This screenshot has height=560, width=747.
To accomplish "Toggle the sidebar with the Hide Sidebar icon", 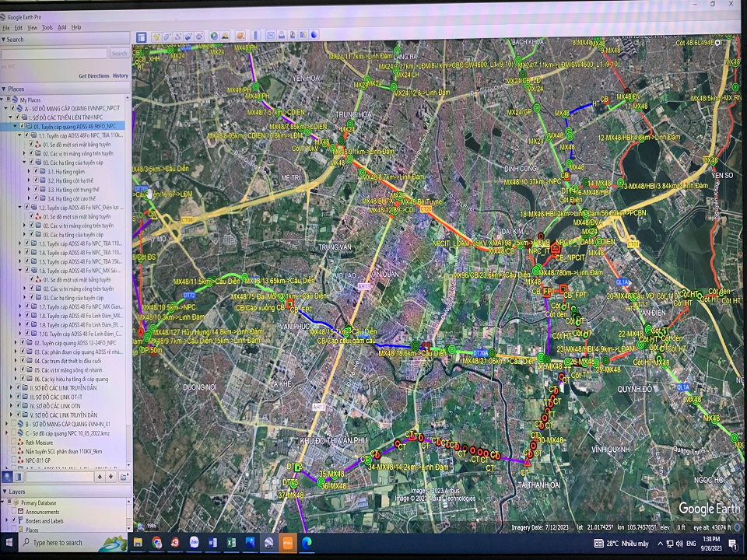I will 142,37.
